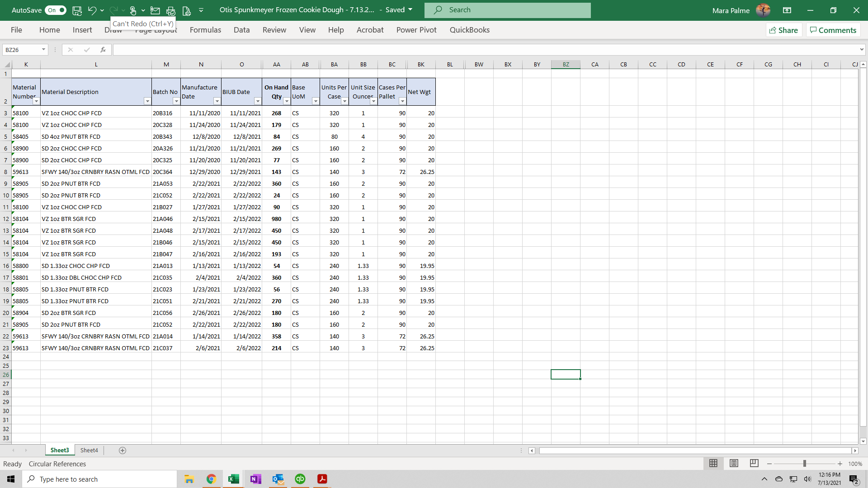Viewport: 868px width, 488px height.
Task: Click the Windows Start button
Action: [x=11, y=479]
